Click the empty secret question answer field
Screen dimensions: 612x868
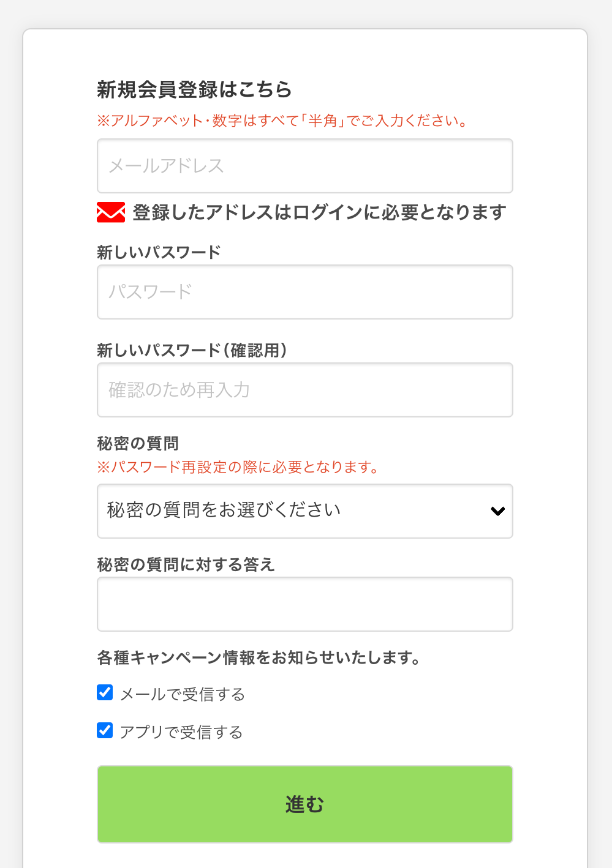pos(304,604)
